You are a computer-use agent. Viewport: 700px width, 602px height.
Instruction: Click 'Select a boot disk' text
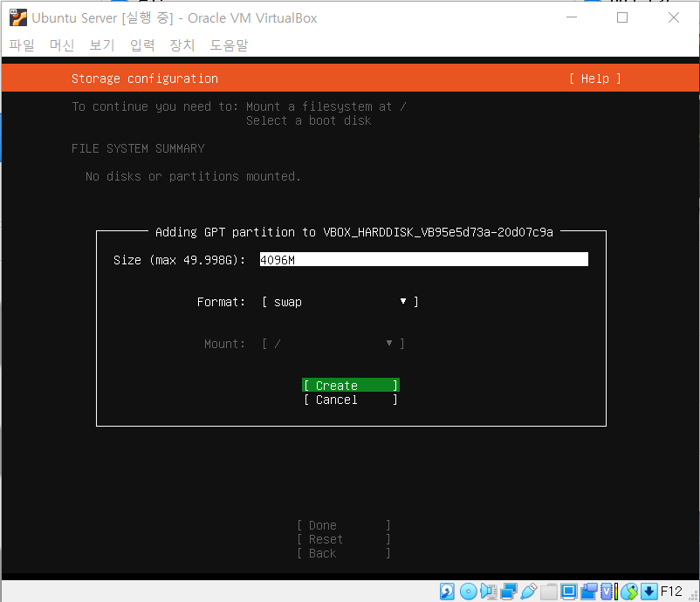click(x=308, y=121)
